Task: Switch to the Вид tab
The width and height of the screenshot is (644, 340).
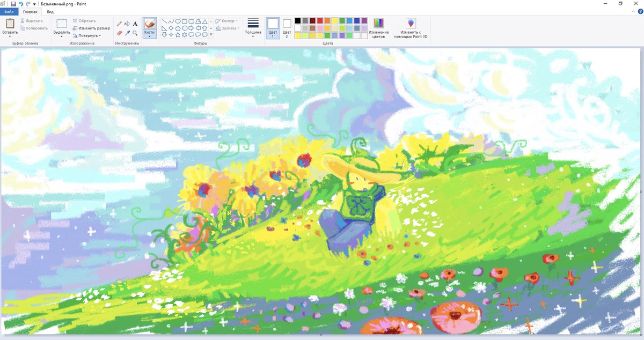Action: (x=50, y=11)
